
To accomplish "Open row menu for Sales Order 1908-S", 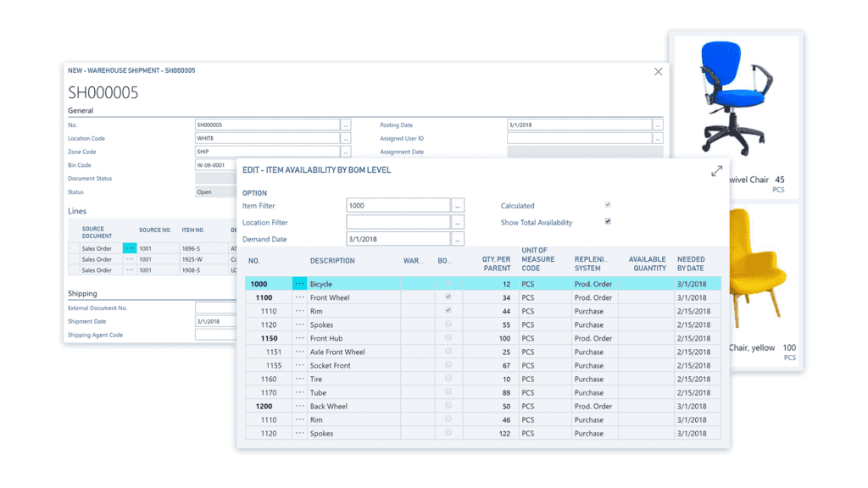I will pos(130,270).
